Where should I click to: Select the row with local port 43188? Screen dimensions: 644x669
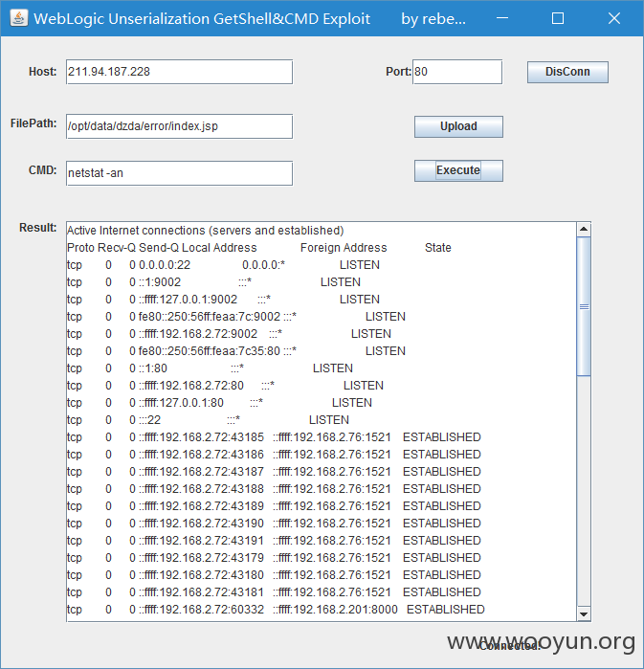(x=274, y=489)
